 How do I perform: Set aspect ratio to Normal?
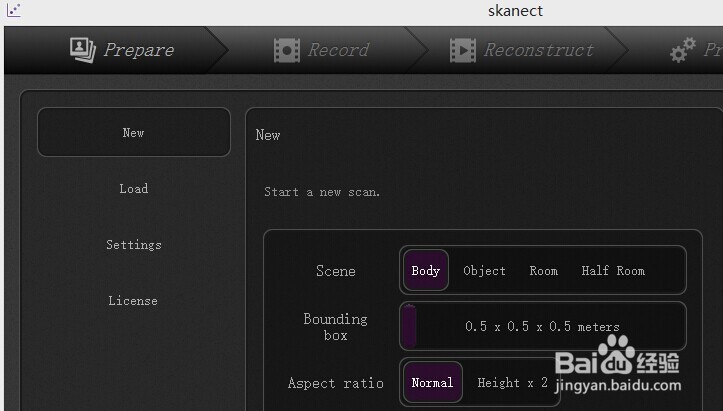pos(433,382)
